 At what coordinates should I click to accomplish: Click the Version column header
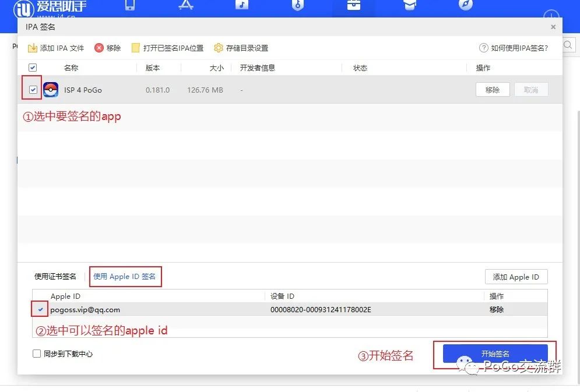coord(153,68)
